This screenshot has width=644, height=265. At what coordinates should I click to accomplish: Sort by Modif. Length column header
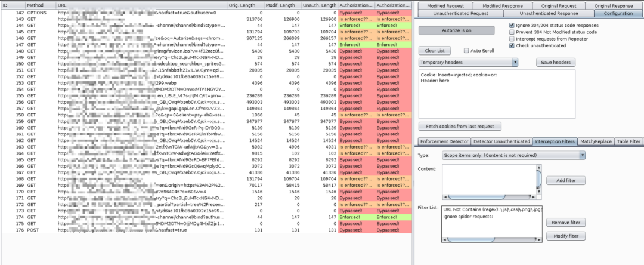click(283, 5)
